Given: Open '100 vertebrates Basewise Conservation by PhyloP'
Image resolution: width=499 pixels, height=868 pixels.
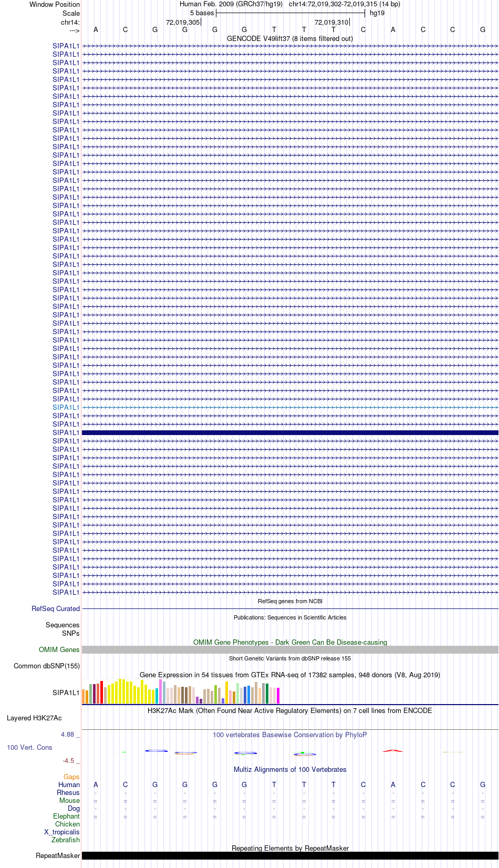Looking at the screenshot, I should 290,735.
